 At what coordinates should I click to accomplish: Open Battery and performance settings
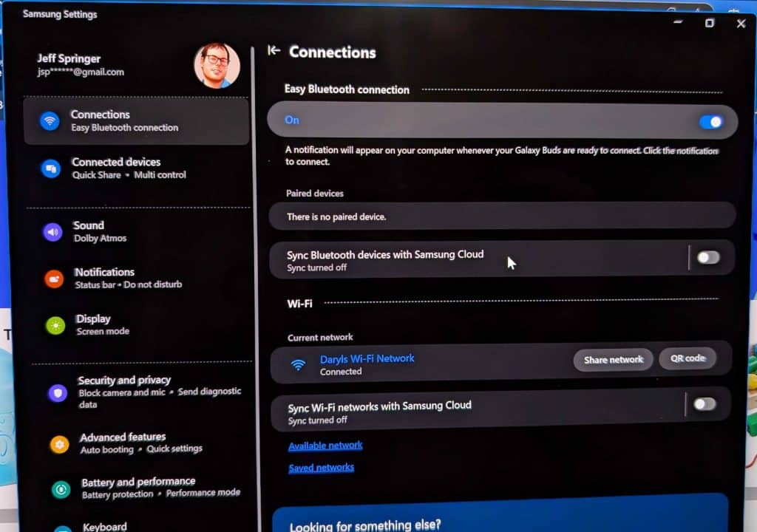point(145,488)
